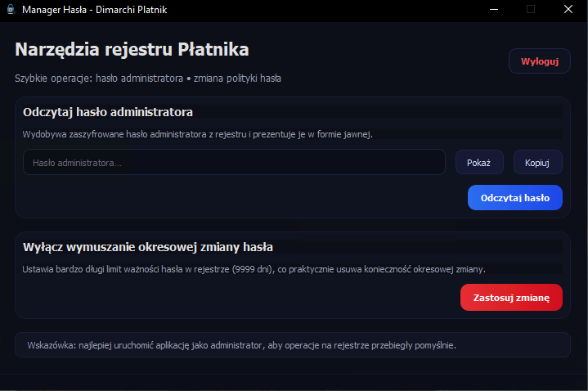Click the Wskazówka hint text at bottom
Screen dimensions: 588x391
241,345
